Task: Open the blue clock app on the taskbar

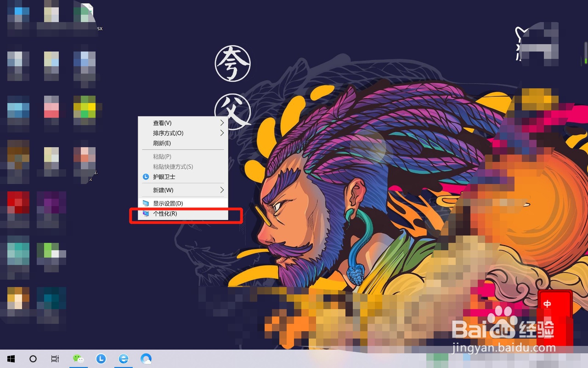Action: [101, 359]
